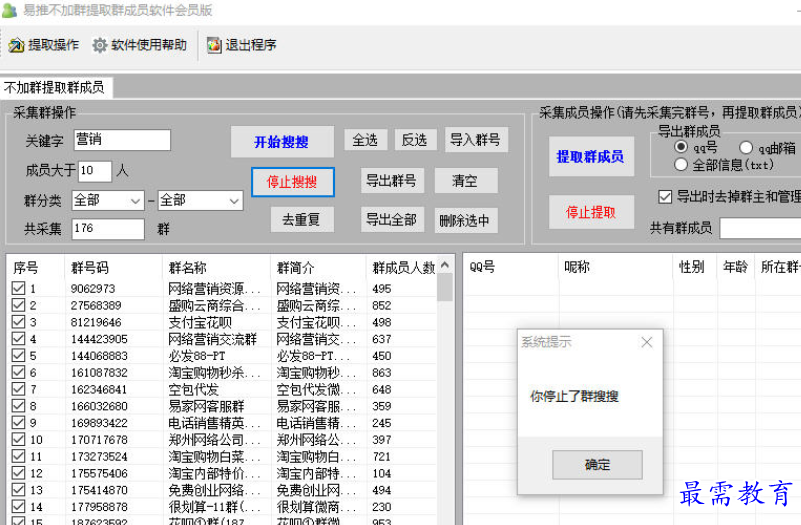Click the app icon in title bar
Viewport: 801px width, 525px height.
9,10
